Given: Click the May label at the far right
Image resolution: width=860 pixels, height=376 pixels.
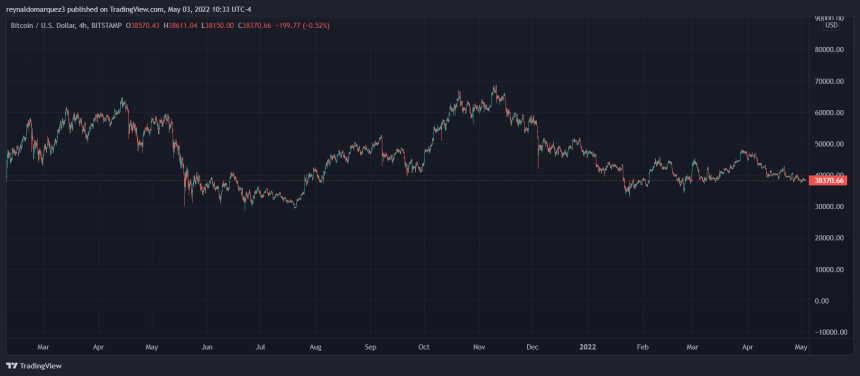Looking at the screenshot, I should pyautogui.click(x=801, y=347).
